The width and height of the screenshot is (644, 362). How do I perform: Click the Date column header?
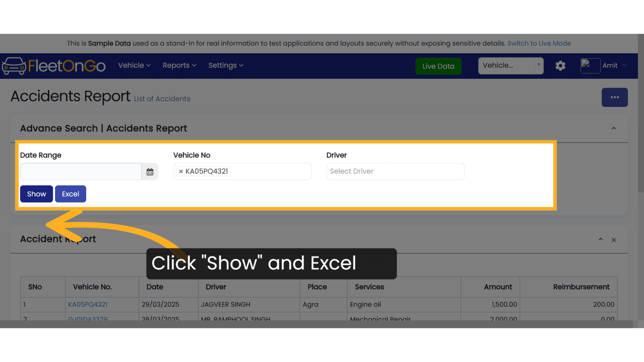[168, 287]
